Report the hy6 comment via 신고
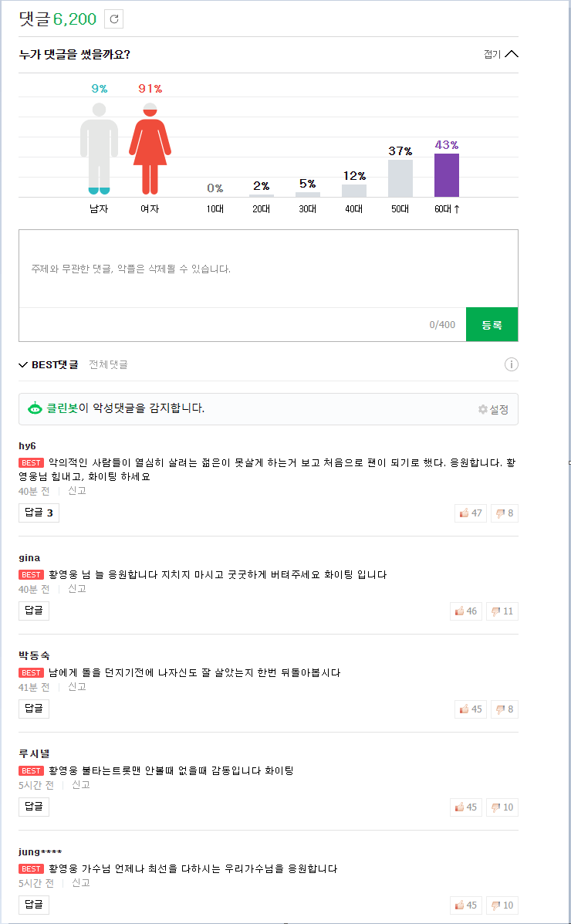The image size is (571, 924). pyautogui.click(x=76, y=491)
